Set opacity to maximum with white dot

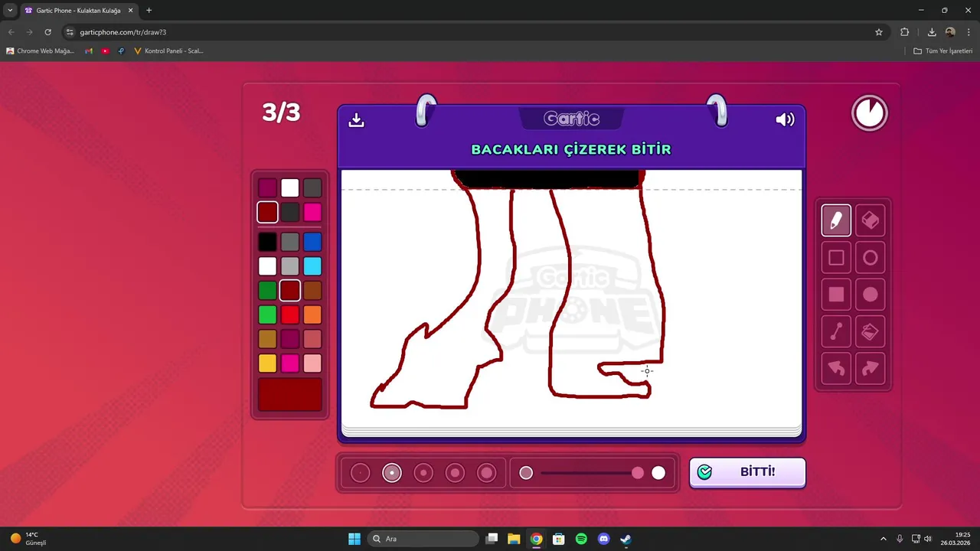(x=658, y=473)
